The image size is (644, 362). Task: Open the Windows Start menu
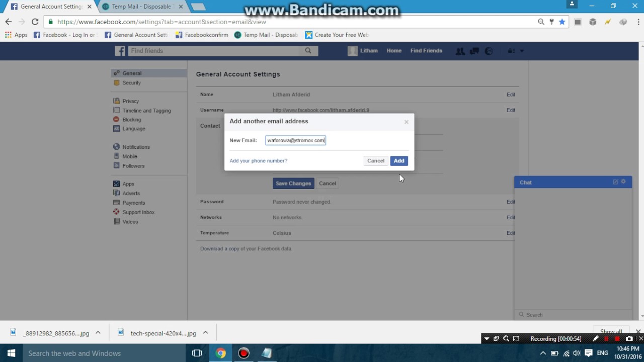[11, 353]
